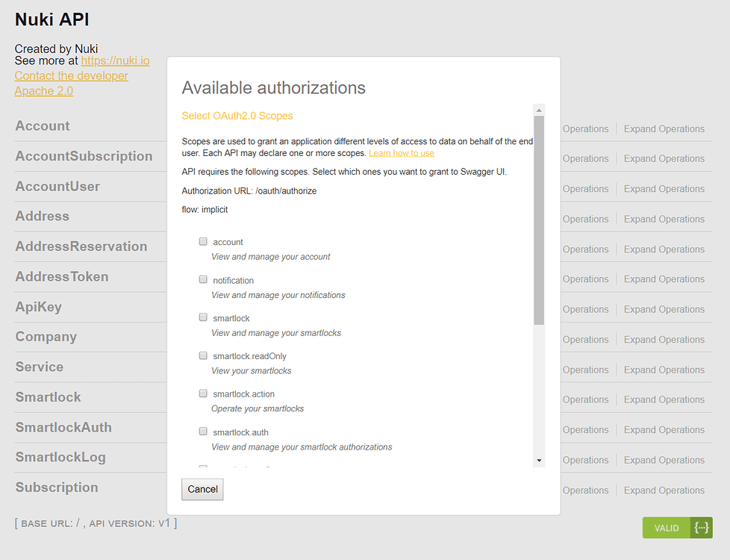Open the SmartlockAuth API section
730x560 pixels.
pos(63,428)
